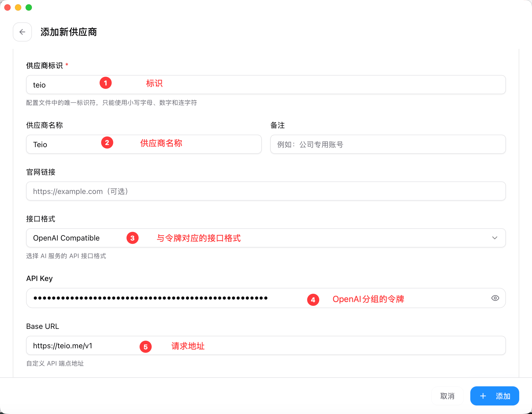Minimize the window with yellow button

(18, 7)
